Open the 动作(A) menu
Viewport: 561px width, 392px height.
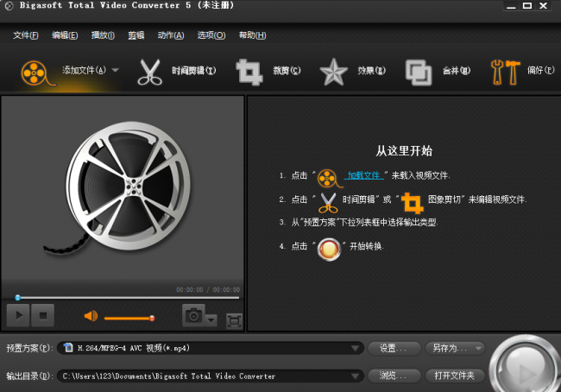171,35
